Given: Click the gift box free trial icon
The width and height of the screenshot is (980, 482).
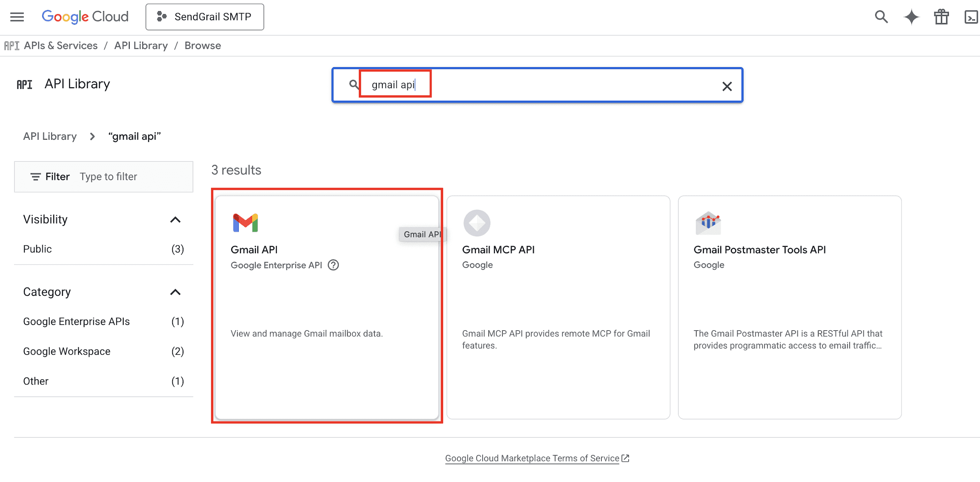Looking at the screenshot, I should (x=941, y=17).
